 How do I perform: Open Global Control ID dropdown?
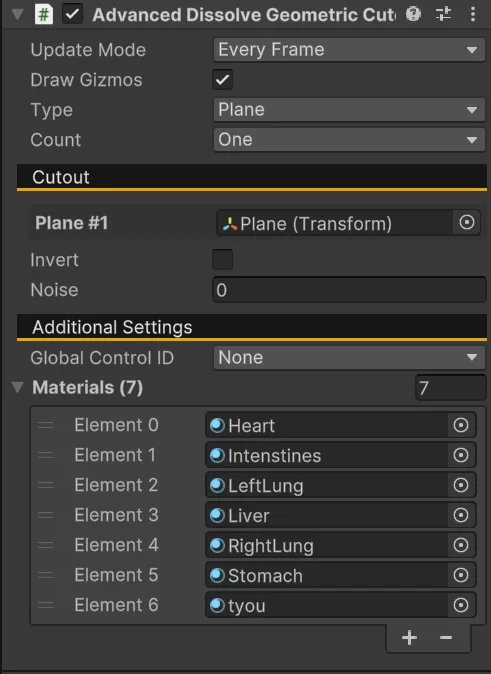click(349, 358)
